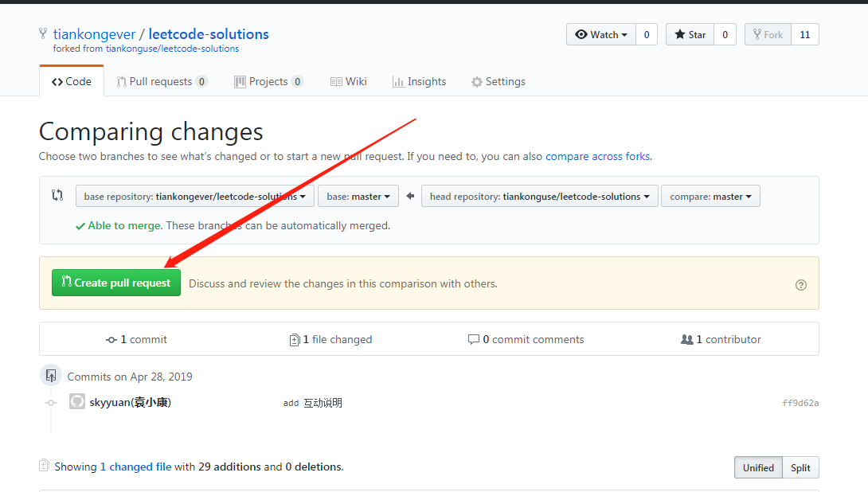
Task: Click the green Able to merge checkmark
Action: point(80,226)
